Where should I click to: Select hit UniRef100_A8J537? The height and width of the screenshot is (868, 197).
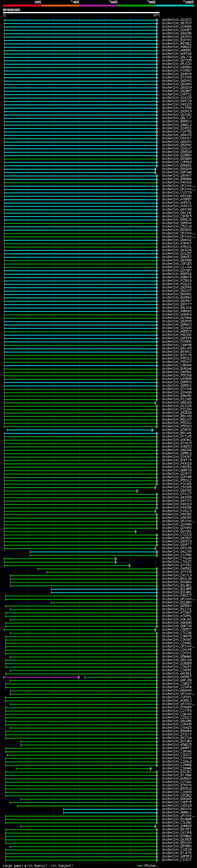[177, 23]
